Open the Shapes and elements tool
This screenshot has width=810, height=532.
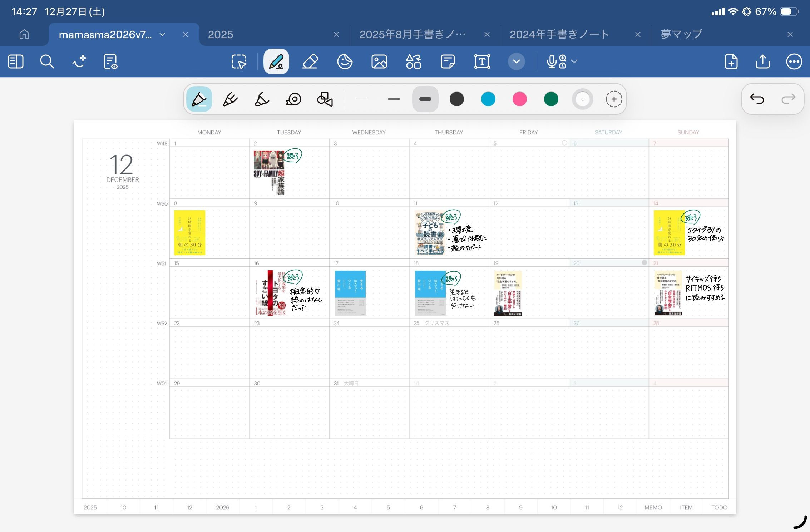413,61
